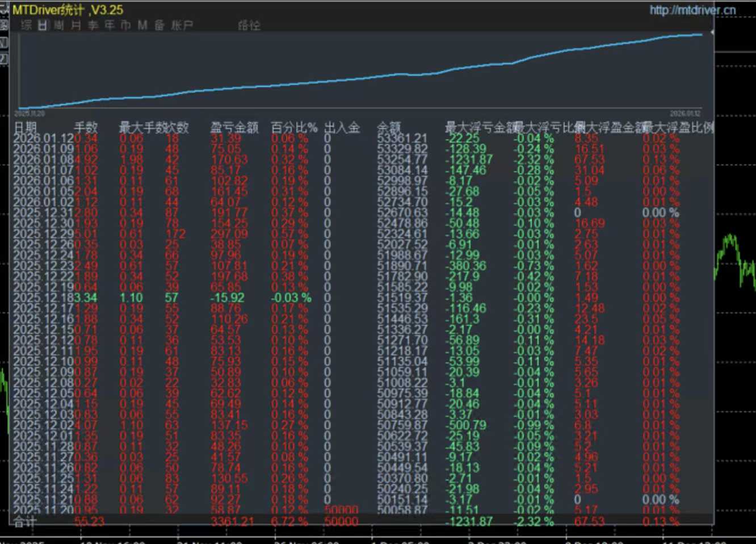The image size is (756, 544).
Task: Select the 2025.11.24 date row
Action: coord(43,489)
